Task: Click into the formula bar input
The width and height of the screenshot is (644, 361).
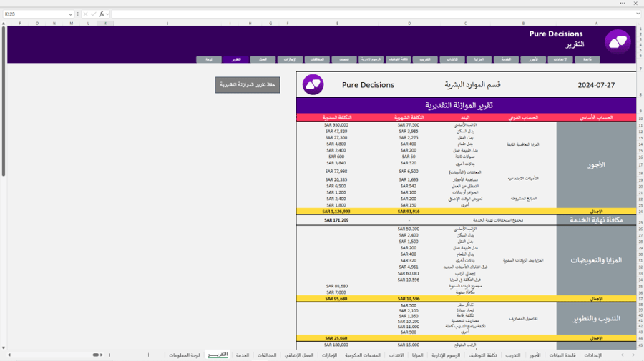Action: (x=371, y=14)
